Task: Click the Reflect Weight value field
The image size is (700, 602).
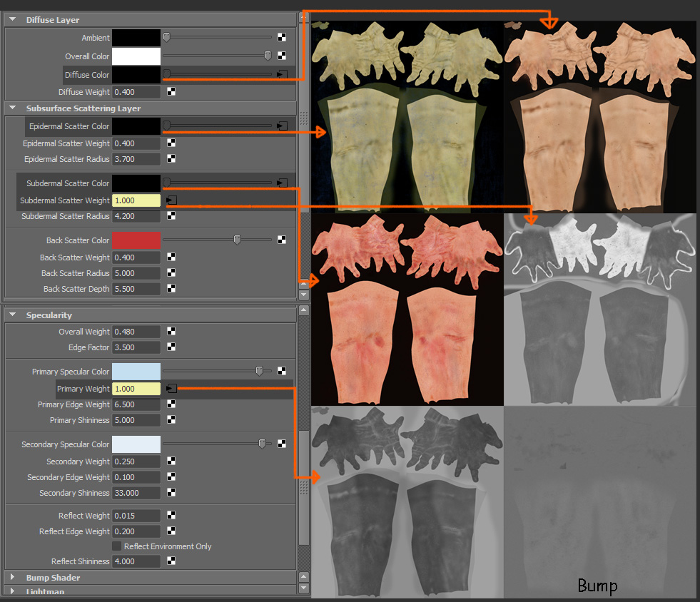Action: (x=136, y=516)
